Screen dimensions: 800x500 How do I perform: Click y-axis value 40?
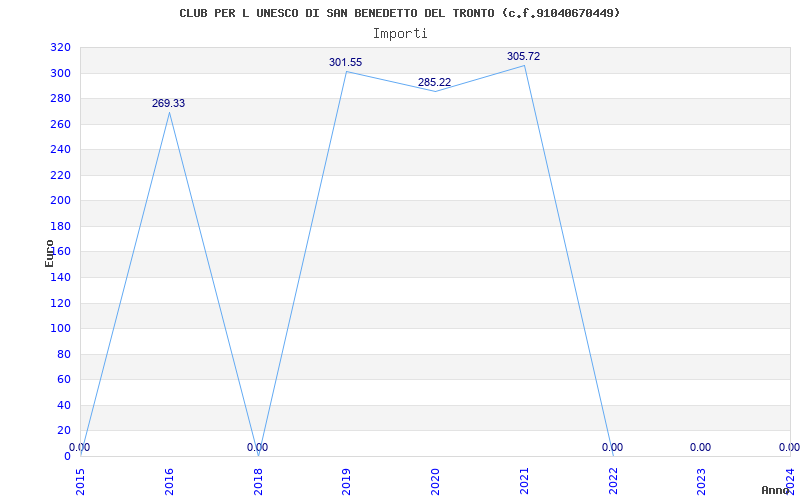63,405
